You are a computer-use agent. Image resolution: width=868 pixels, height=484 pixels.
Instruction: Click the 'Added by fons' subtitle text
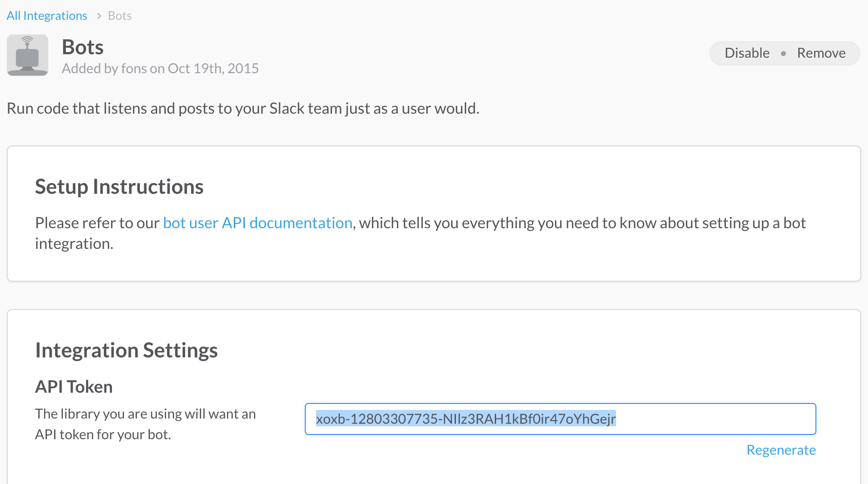click(x=160, y=68)
